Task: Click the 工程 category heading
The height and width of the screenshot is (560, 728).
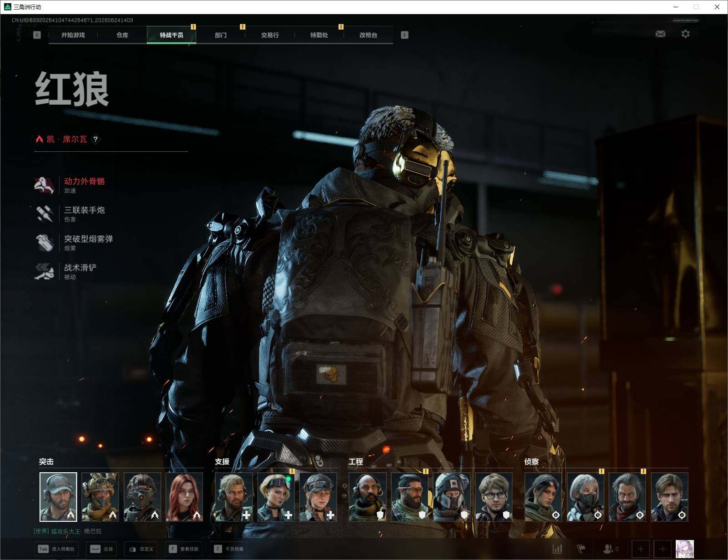Action: point(356,461)
